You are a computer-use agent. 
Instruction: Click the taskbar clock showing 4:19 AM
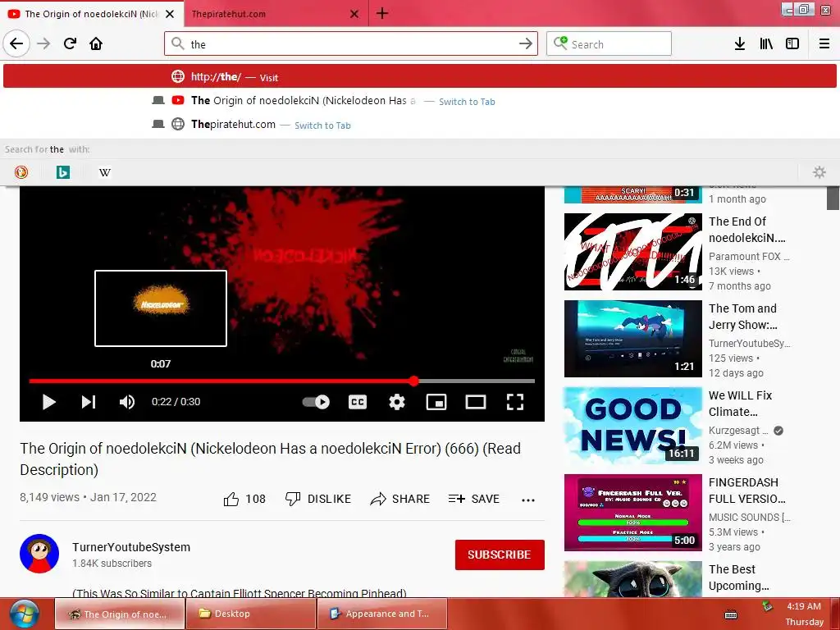click(x=804, y=614)
